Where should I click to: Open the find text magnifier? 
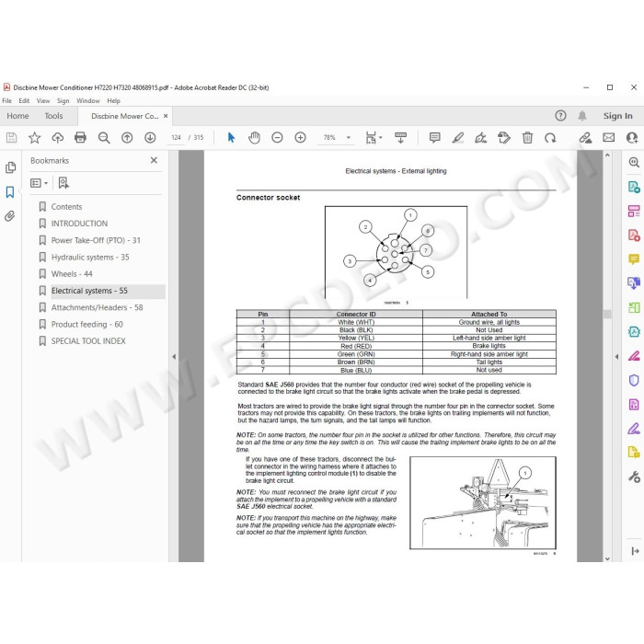[x=104, y=138]
